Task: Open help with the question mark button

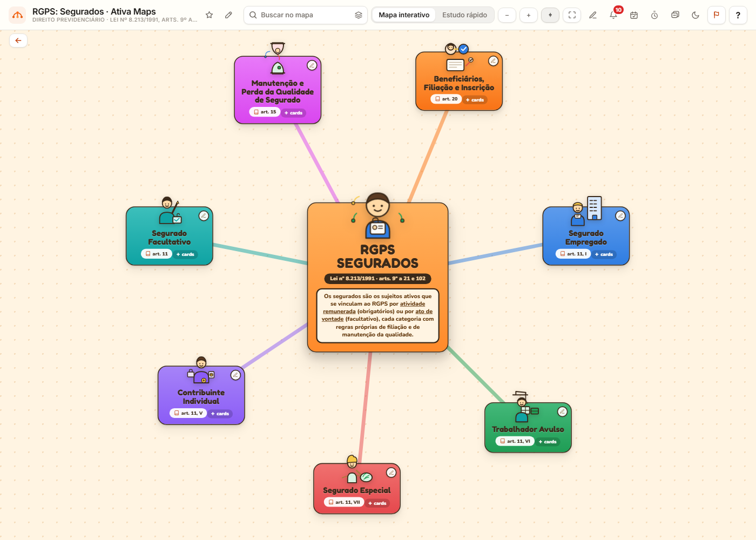Action: pos(738,15)
